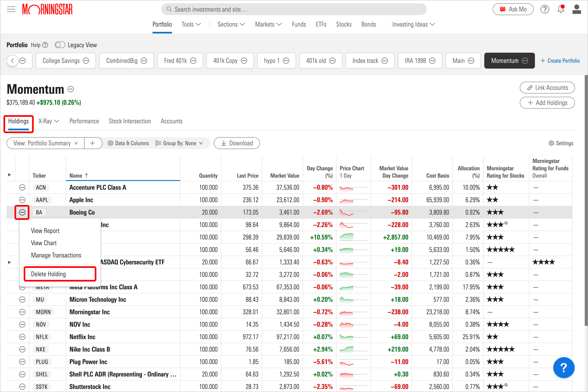Open the hamburger menu icon
This screenshot has height=392, width=588.
(11, 10)
